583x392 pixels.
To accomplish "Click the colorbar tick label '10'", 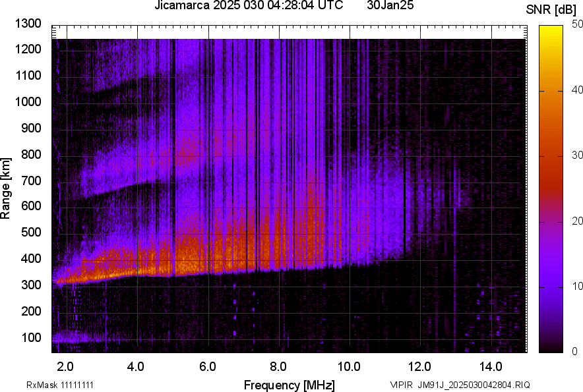I will (578, 286).
